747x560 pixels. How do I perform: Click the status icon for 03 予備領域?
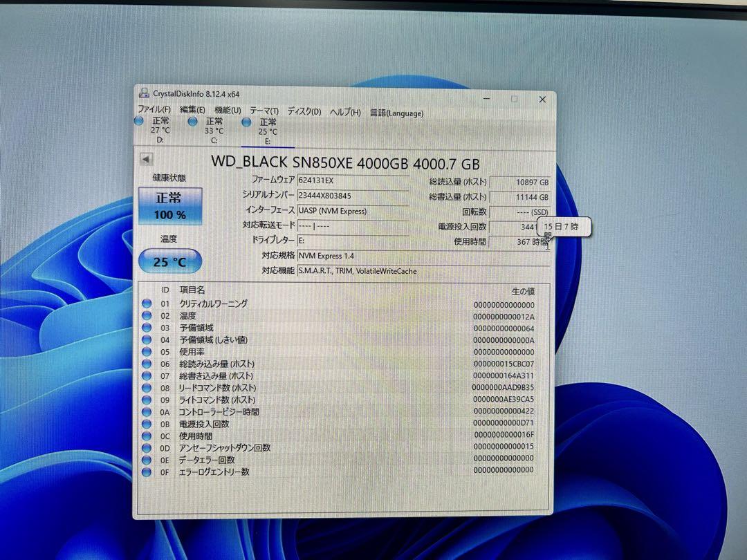[x=147, y=328]
